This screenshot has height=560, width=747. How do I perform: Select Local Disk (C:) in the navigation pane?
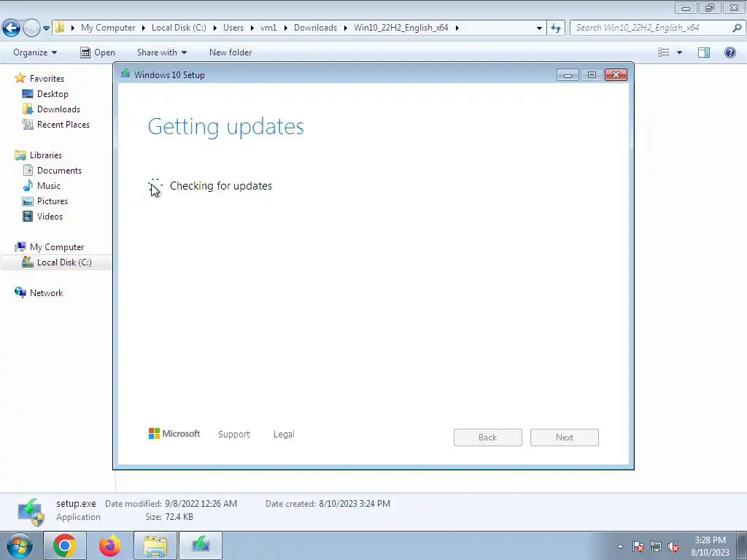point(57,262)
